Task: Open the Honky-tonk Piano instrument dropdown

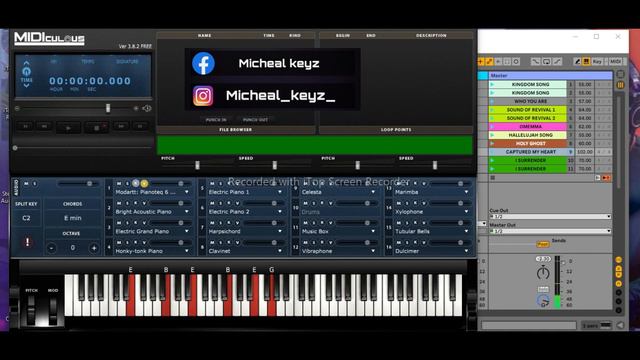Action: [x=187, y=251]
